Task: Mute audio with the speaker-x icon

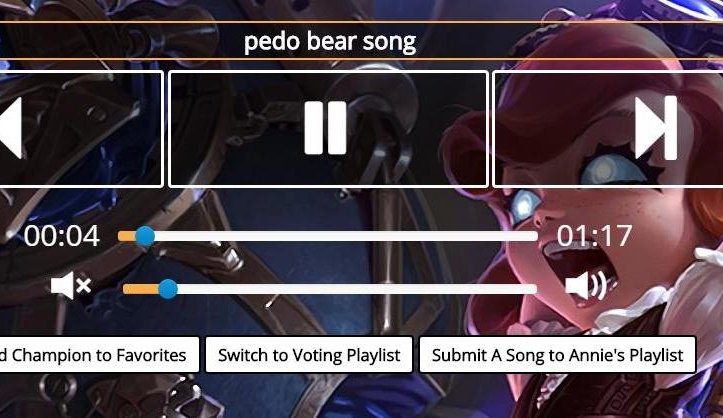Action: 71,285
